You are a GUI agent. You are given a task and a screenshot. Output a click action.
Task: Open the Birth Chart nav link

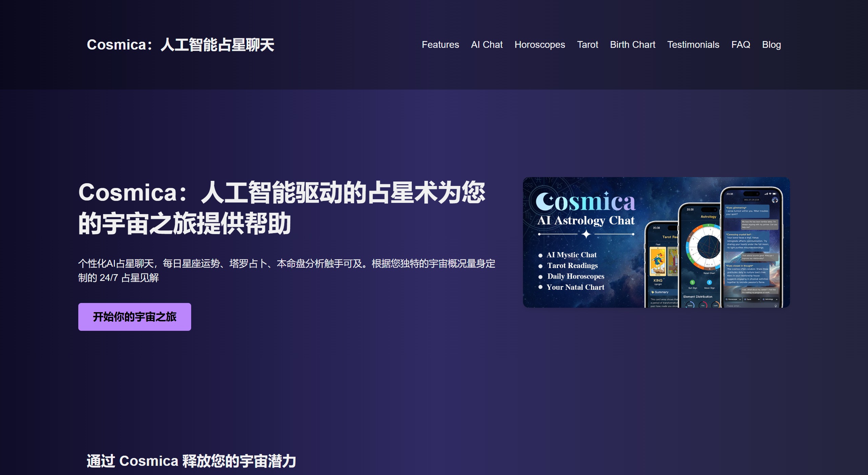[x=632, y=44]
